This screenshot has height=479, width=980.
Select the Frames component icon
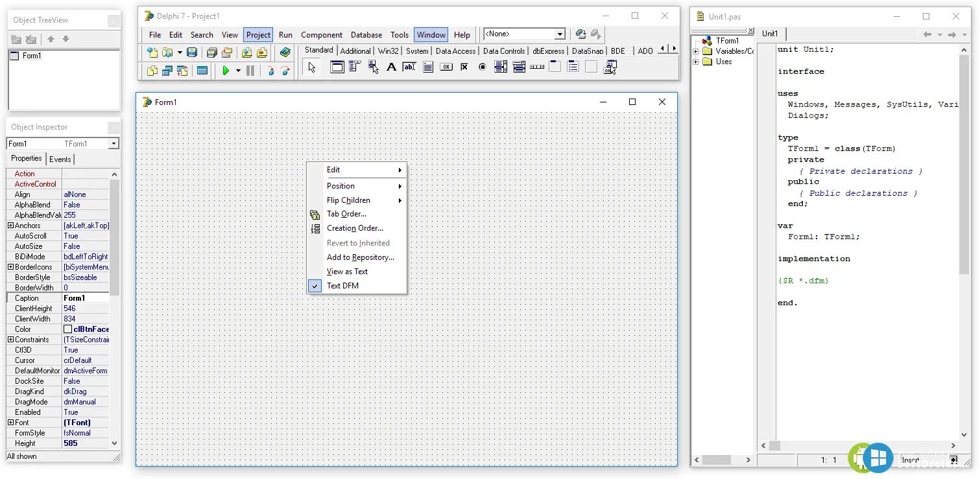(x=337, y=66)
